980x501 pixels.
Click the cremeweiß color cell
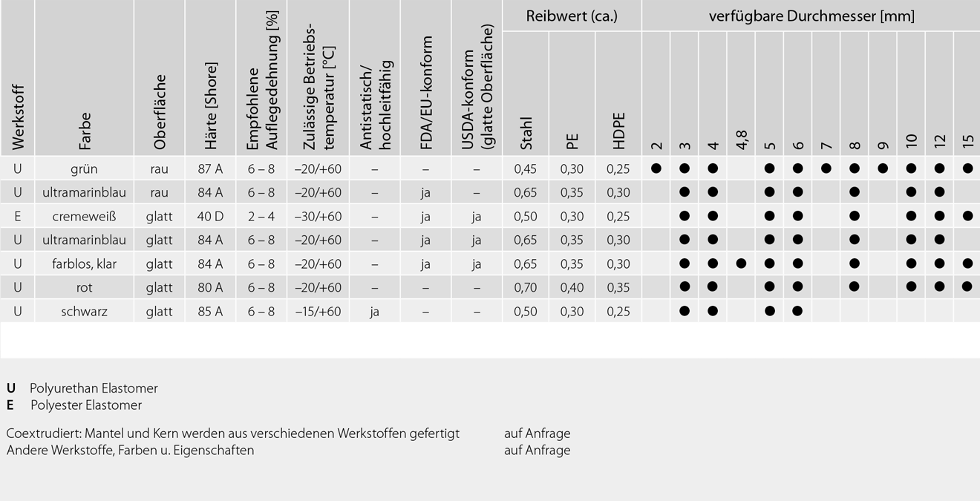(x=85, y=216)
